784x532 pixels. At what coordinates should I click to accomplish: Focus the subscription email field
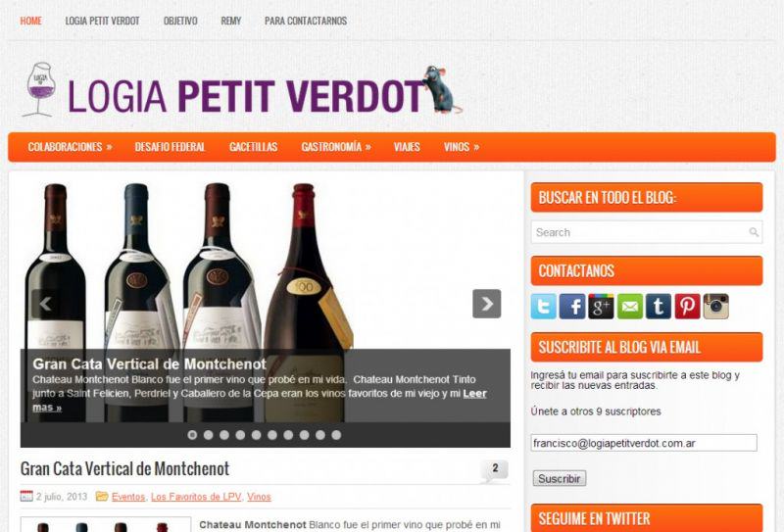click(x=644, y=443)
